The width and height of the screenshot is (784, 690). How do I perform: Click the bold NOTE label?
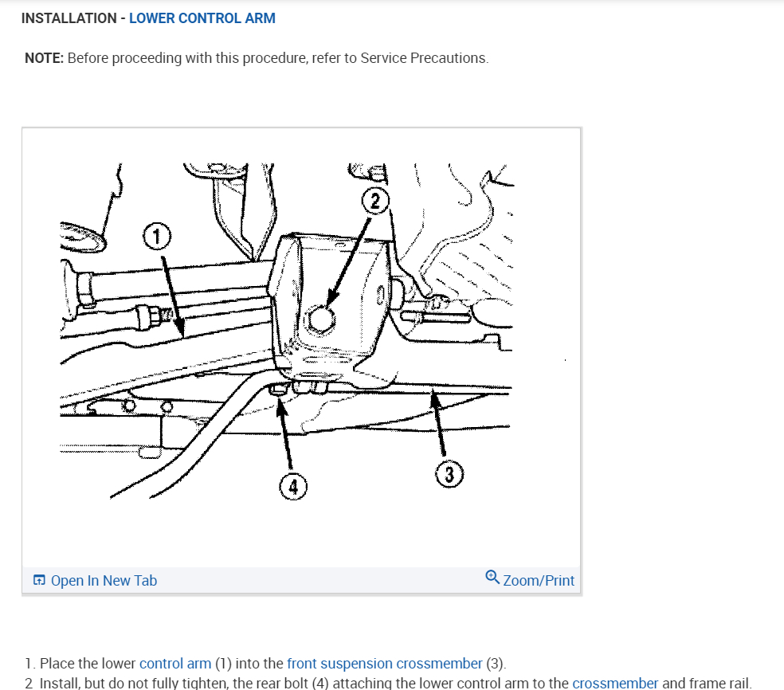[x=44, y=58]
